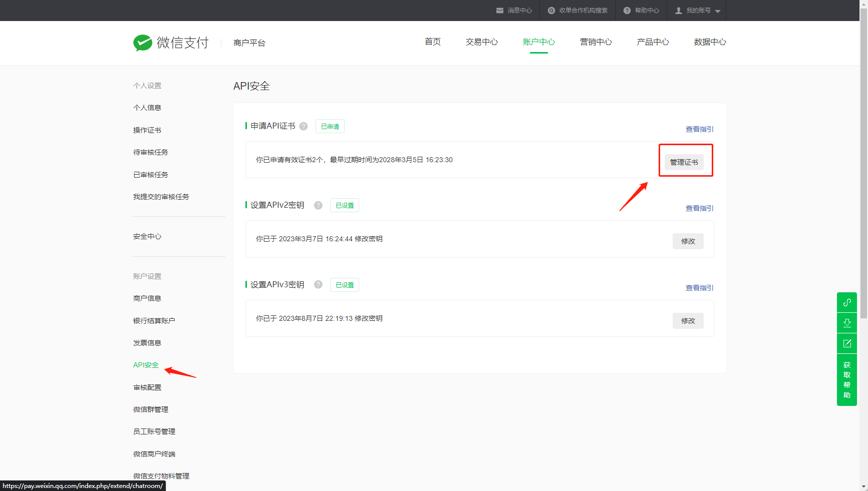Go to 安全中心 in sidebar

click(x=147, y=236)
